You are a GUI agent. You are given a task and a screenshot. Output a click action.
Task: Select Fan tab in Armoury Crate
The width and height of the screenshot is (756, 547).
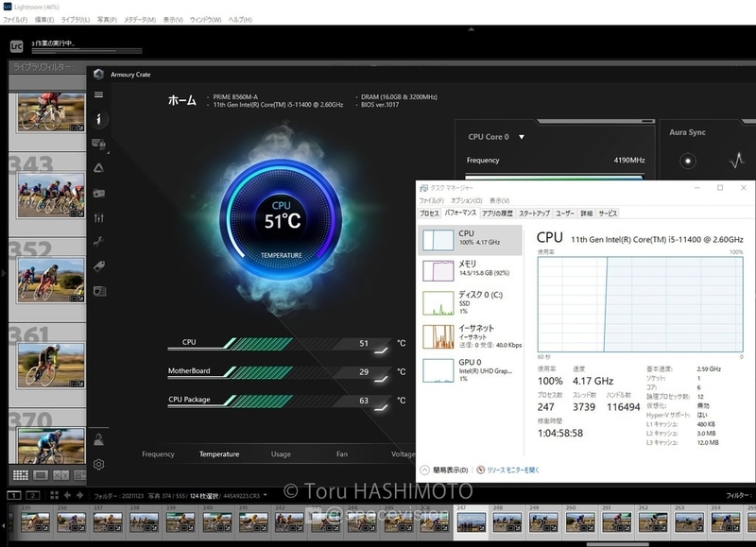(x=342, y=454)
